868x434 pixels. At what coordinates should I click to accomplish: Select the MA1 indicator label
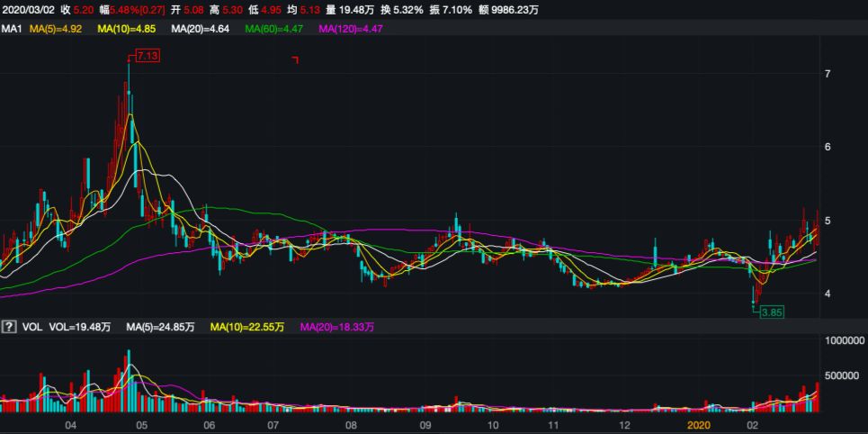(12, 30)
